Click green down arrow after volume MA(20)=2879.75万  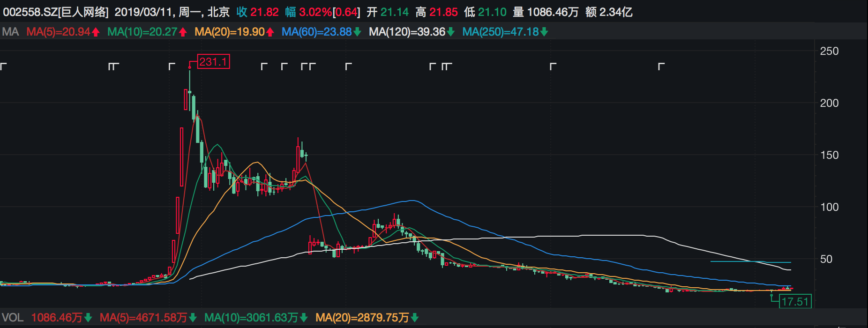414,318
